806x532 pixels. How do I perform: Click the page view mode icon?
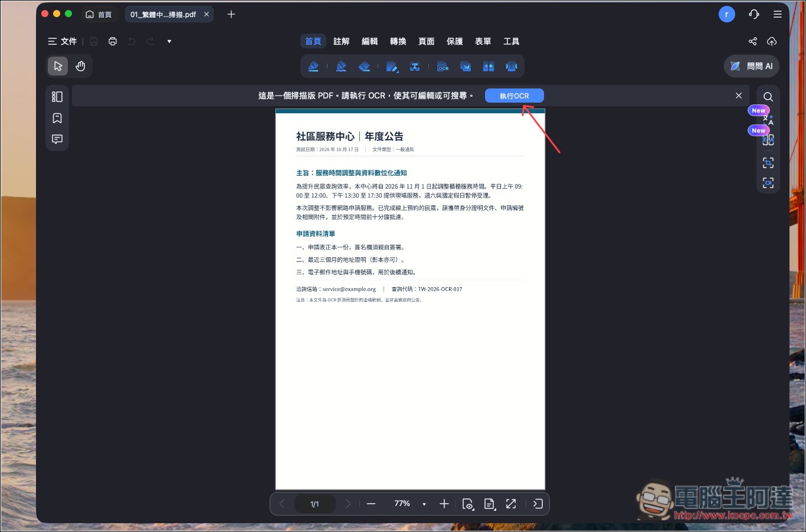[x=468, y=504]
